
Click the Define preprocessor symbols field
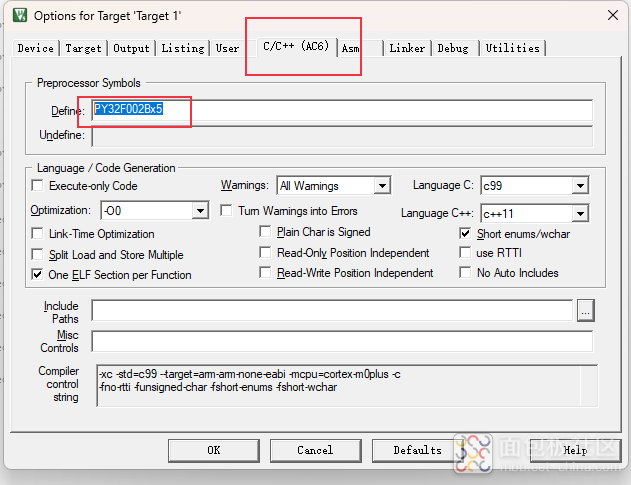(340, 109)
